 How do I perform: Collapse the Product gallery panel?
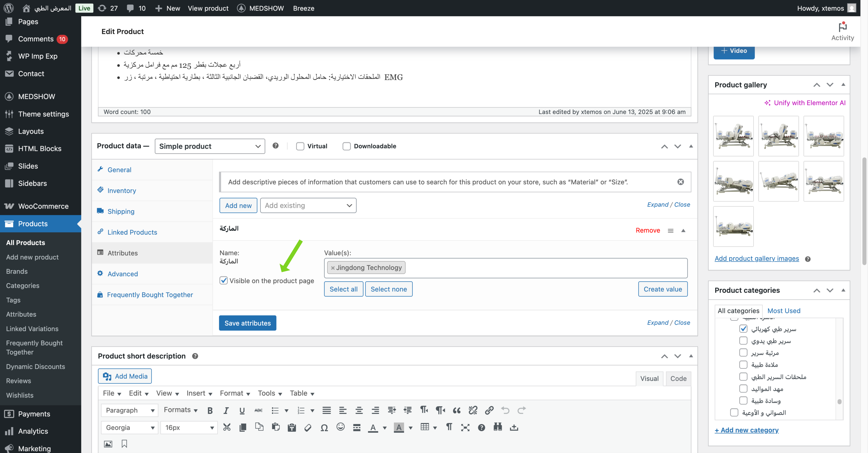coord(843,85)
